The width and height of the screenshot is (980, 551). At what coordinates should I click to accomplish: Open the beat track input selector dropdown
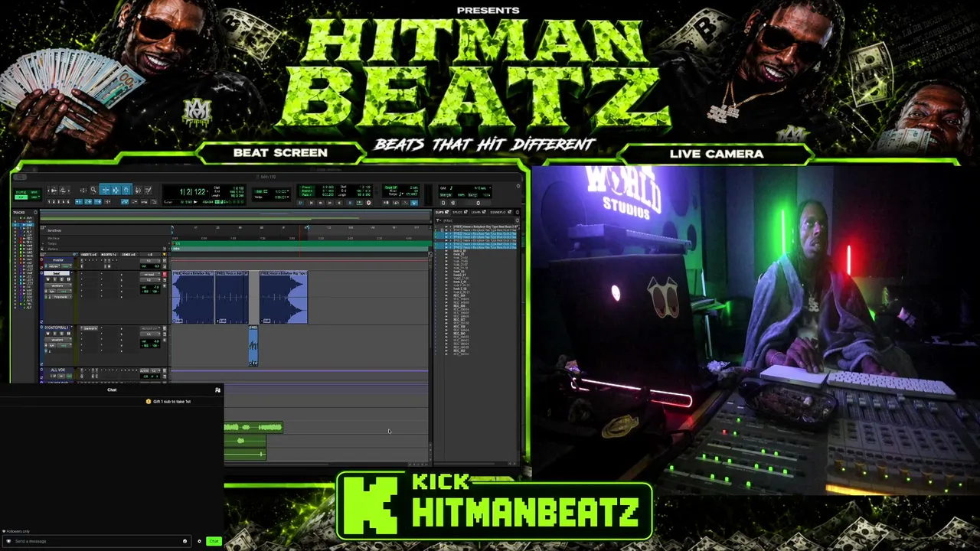pos(150,274)
